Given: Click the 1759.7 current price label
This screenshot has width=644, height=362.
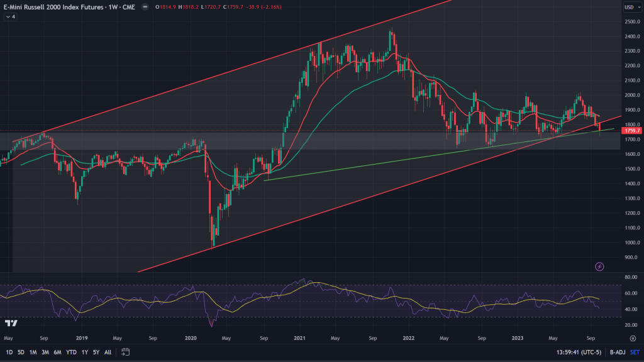Looking at the screenshot, I should 630,131.
